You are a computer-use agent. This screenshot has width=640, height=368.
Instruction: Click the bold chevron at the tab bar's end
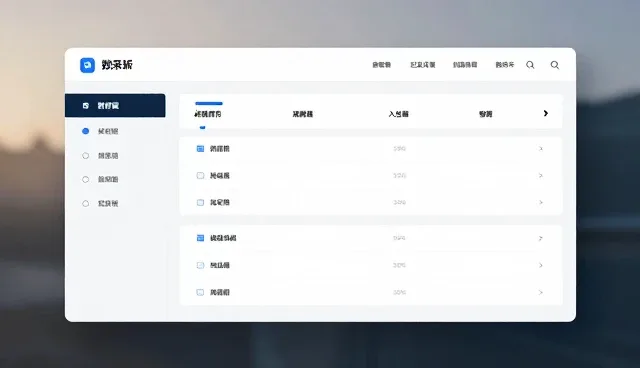(546, 113)
